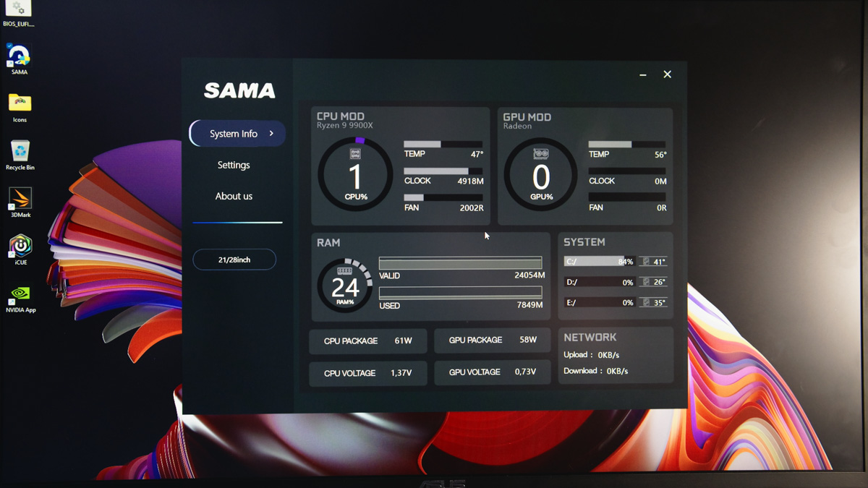Click the D: drive temperature icon

[646, 282]
